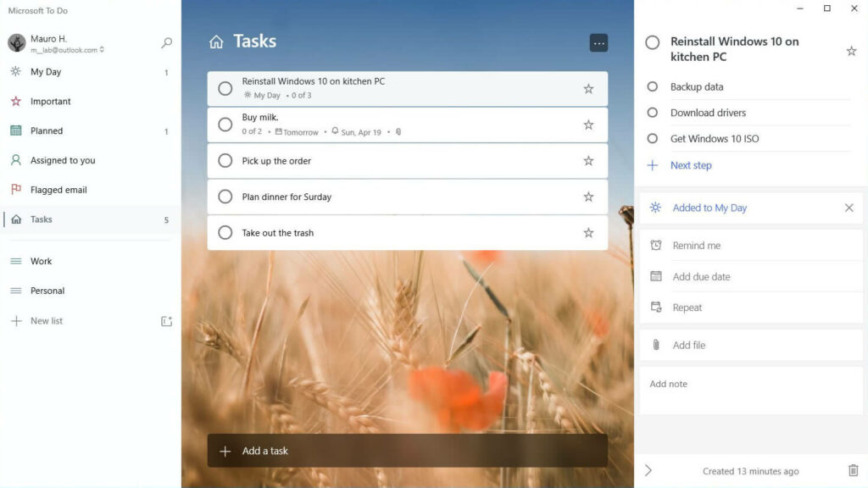The image size is (868, 488).
Task: Complete the Pick up the order task
Action: (225, 161)
